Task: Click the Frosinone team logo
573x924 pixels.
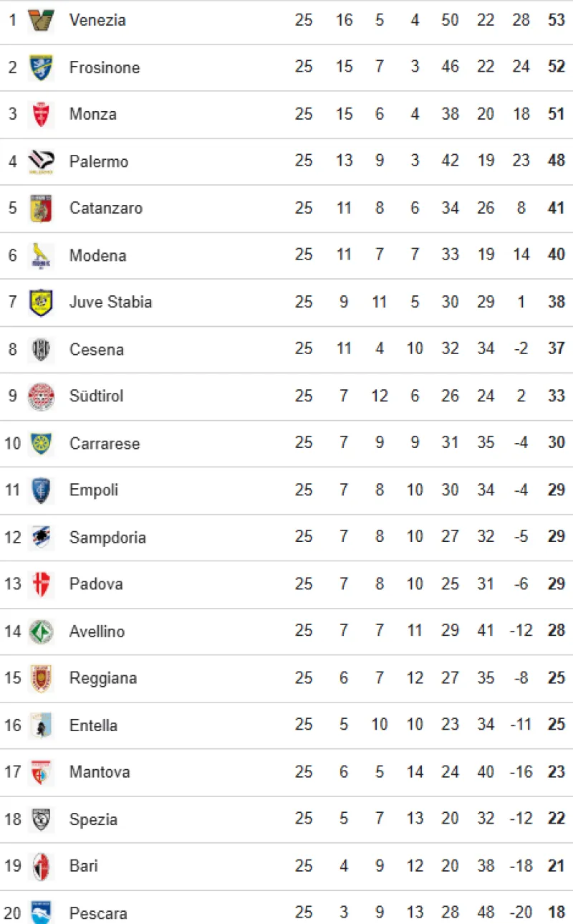Action: click(x=41, y=67)
